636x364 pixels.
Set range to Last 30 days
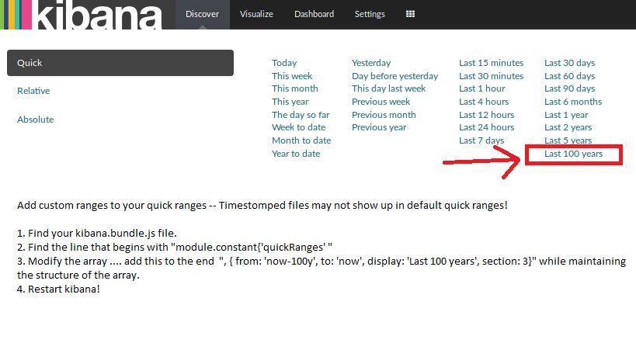[x=569, y=63]
